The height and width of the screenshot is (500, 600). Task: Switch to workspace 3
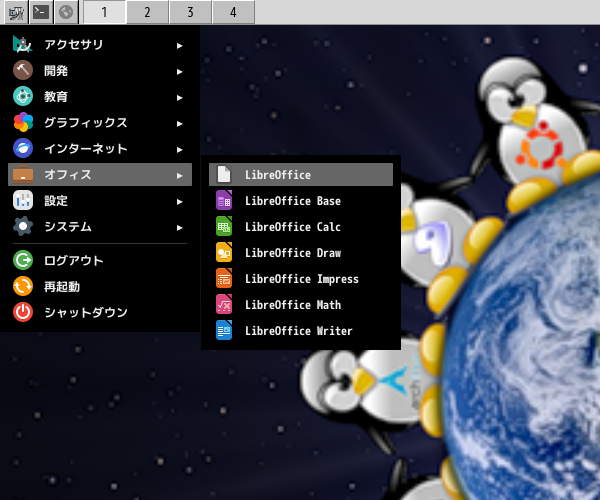click(190, 12)
